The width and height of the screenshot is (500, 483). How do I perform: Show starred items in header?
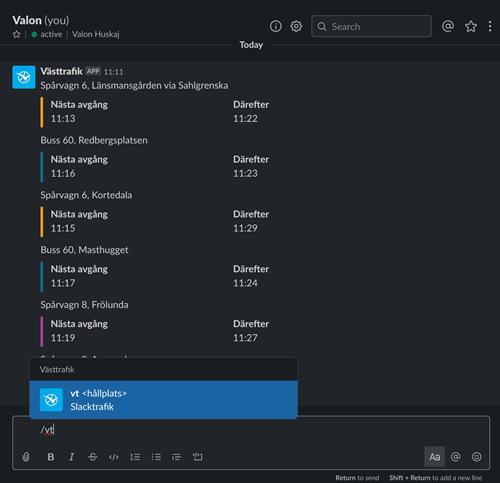[x=471, y=26]
